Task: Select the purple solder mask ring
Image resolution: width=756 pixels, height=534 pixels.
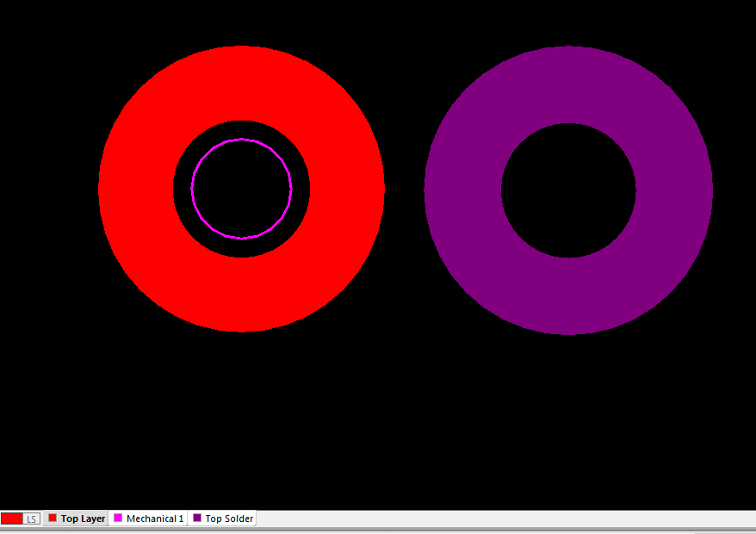Action: point(465,190)
